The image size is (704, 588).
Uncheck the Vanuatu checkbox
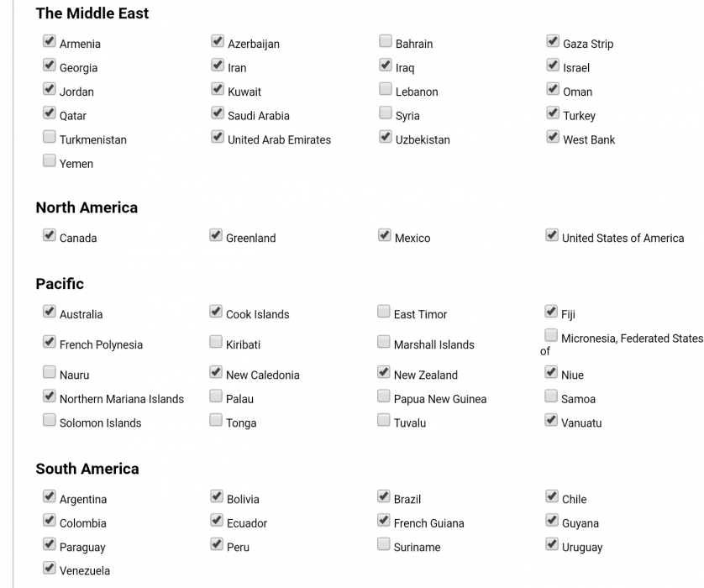pos(551,420)
